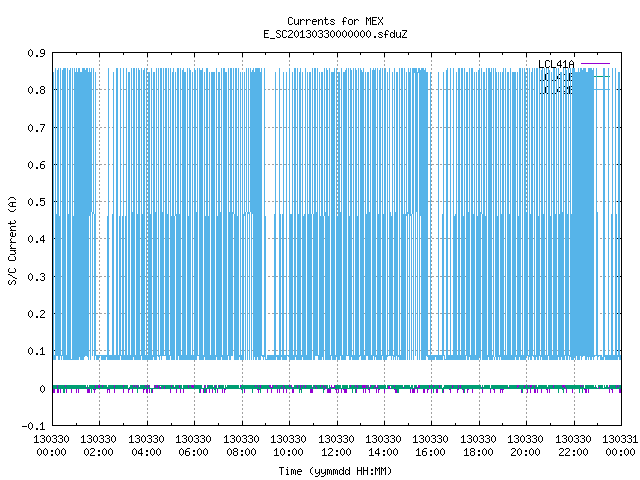Click the -0.1 tick on the y-axis
The width and height of the screenshot is (640, 480).
(33, 426)
